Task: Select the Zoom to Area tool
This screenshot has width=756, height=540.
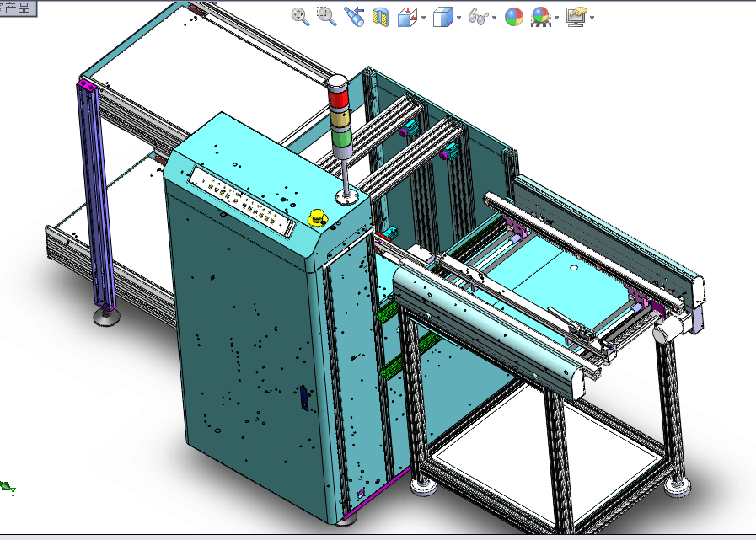Action: (x=326, y=16)
